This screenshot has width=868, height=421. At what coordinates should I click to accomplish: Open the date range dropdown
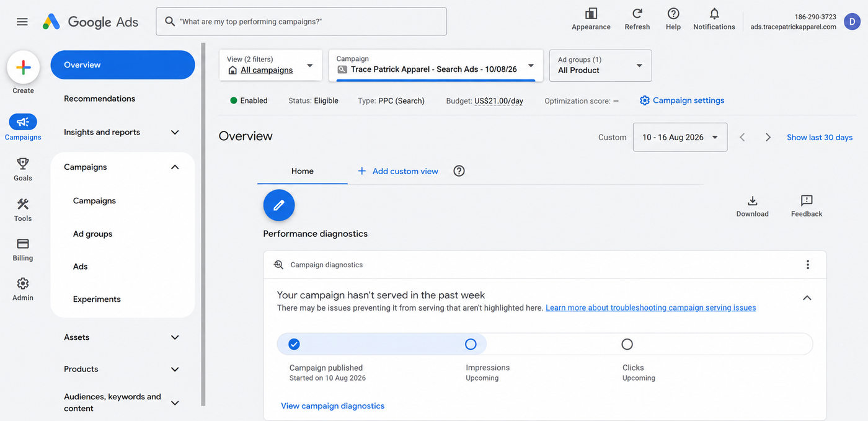[x=680, y=137]
